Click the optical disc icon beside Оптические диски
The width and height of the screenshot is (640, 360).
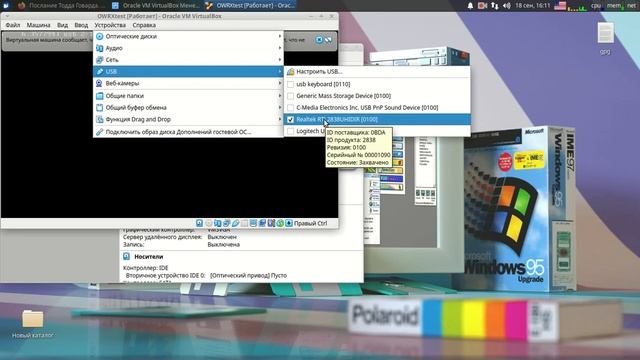[x=99, y=36]
